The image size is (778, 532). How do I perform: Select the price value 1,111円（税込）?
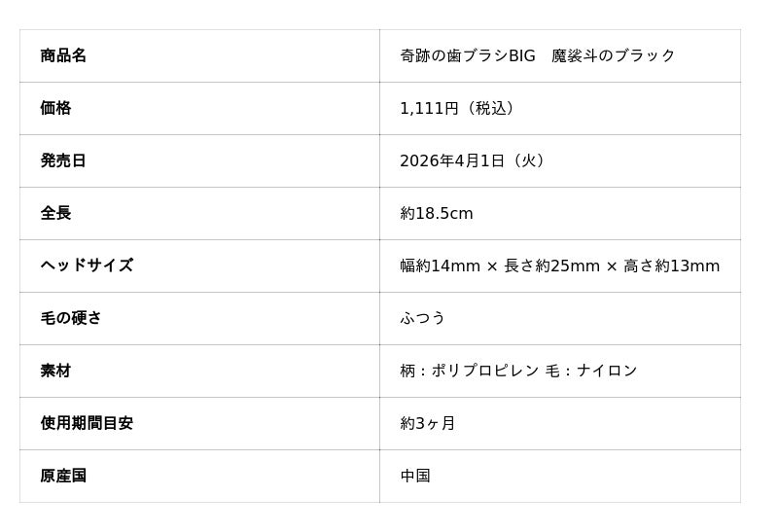[x=460, y=109]
